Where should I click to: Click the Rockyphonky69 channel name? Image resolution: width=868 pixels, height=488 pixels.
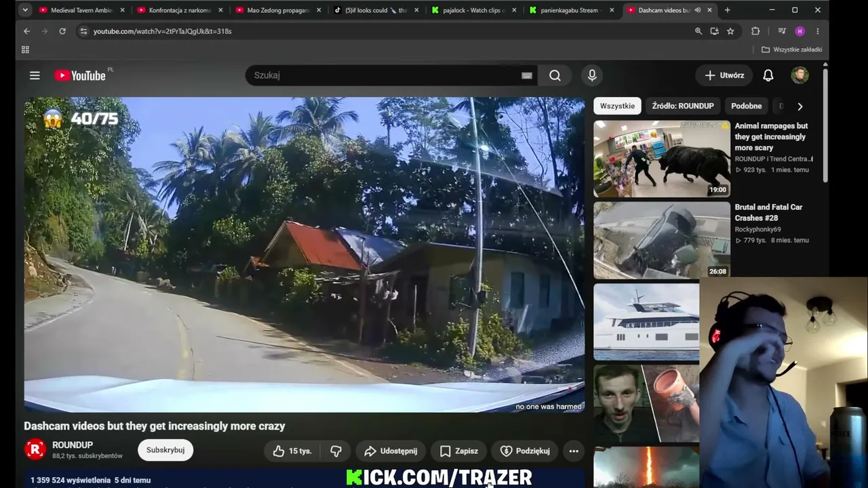click(757, 229)
